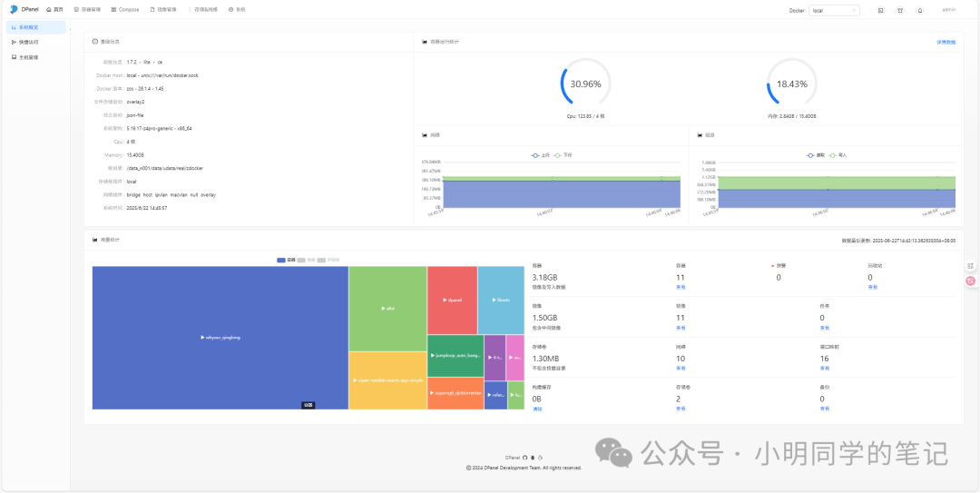
Task: Click the orange superng6_qbittorrentee block
Action: pyautogui.click(x=456, y=393)
